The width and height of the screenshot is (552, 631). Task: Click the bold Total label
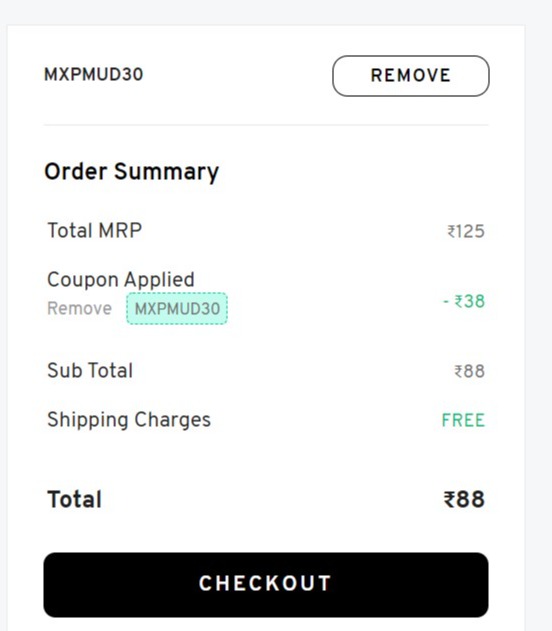(x=74, y=499)
